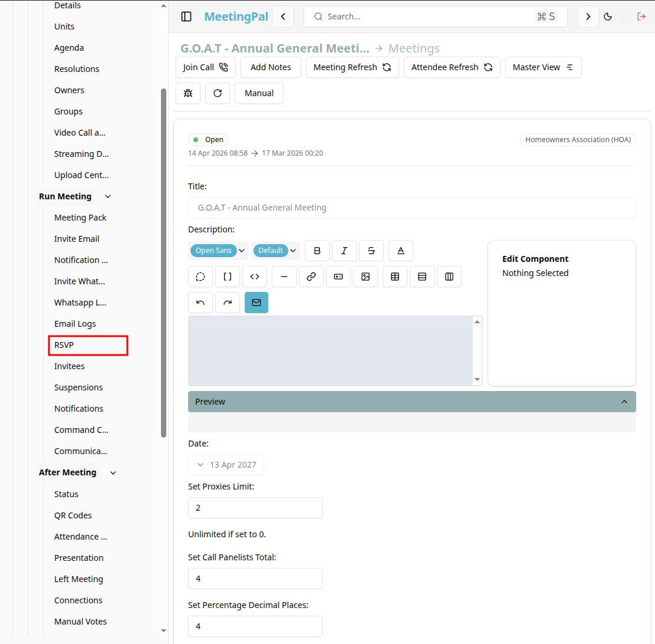This screenshot has height=644, width=655.
Task: Open QR Codes sidebar item
Action: (73, 515)
